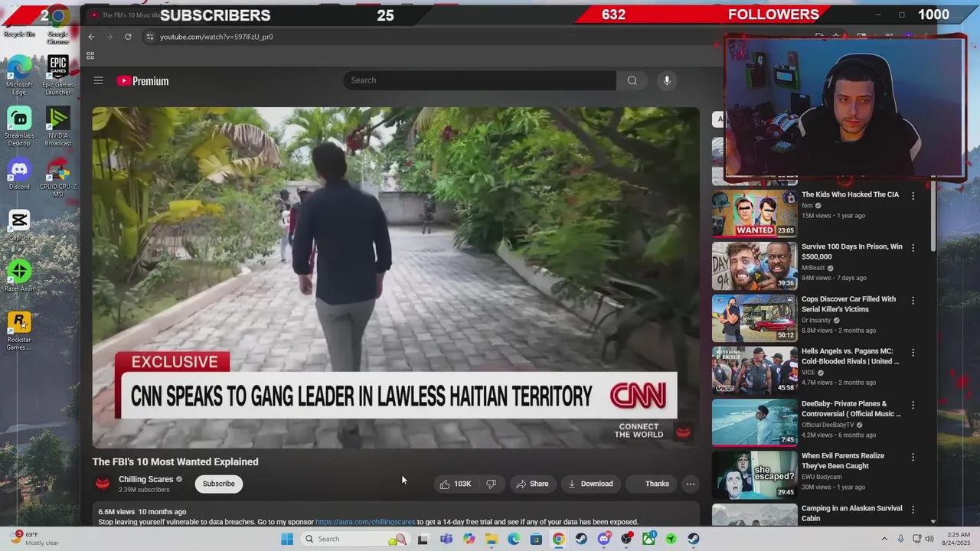Like the video showing 103K likes

click(455, 484)
